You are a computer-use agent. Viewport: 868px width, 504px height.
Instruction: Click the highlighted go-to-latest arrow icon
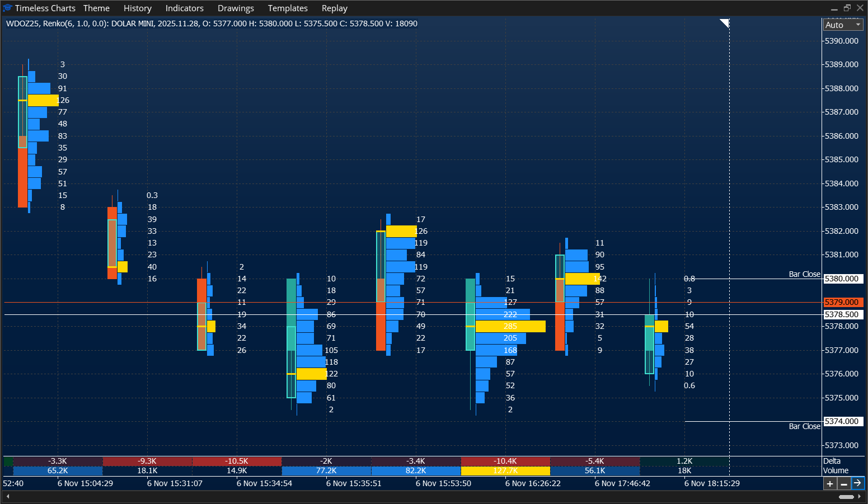[x=858, y=483]
